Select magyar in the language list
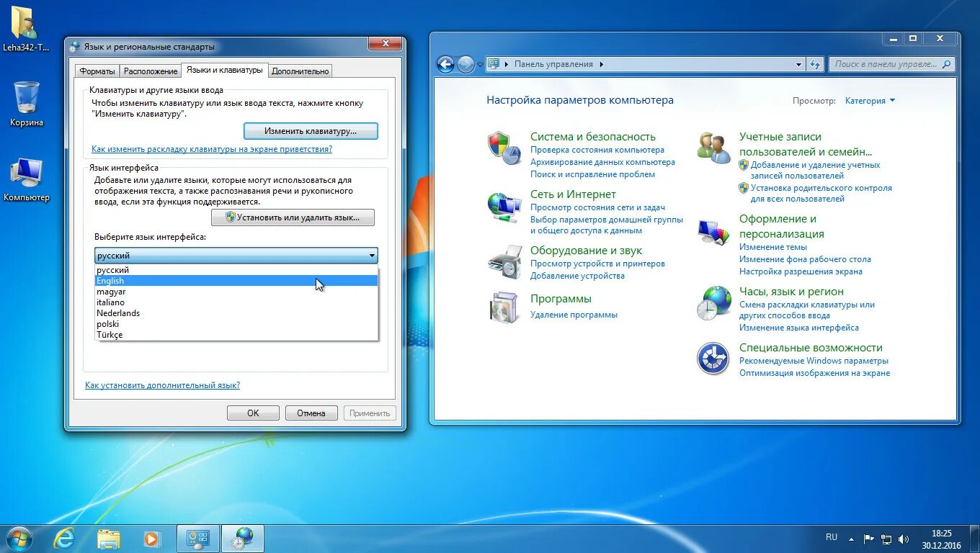The image size is (980, 553). coord(236,292)
